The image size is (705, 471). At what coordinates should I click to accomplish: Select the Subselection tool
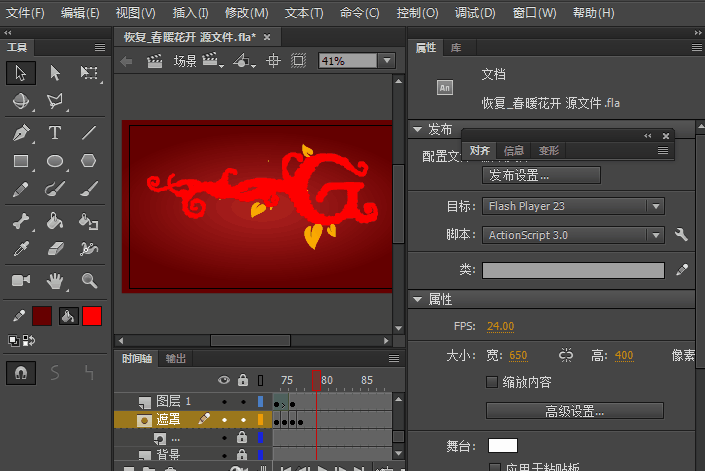55,73
